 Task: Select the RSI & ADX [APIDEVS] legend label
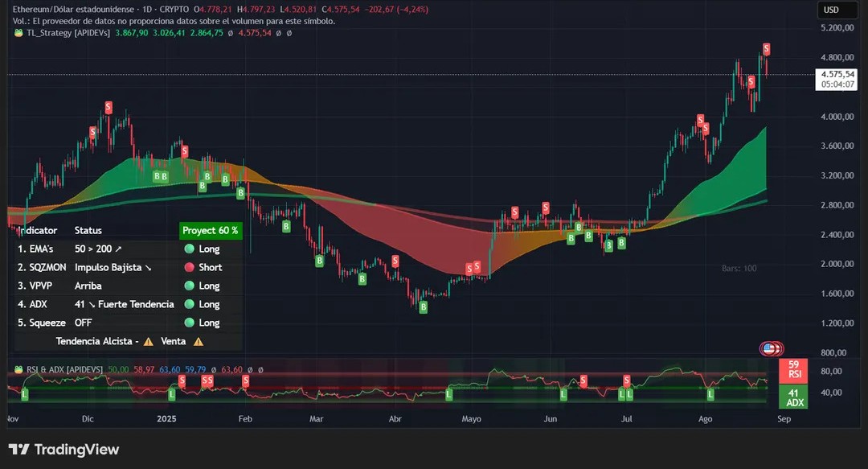[65, 370]
